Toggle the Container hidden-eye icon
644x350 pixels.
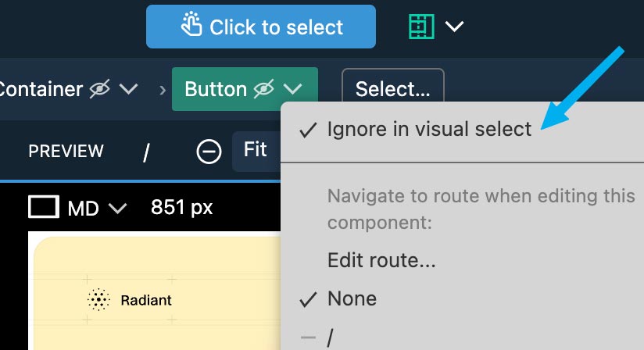100,88
